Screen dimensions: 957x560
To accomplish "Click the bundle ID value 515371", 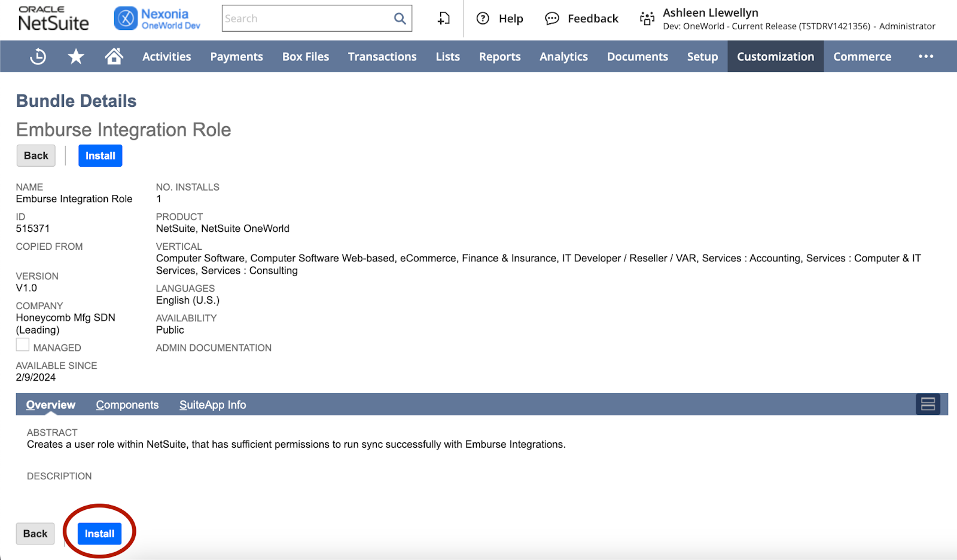I will point(33,228).
